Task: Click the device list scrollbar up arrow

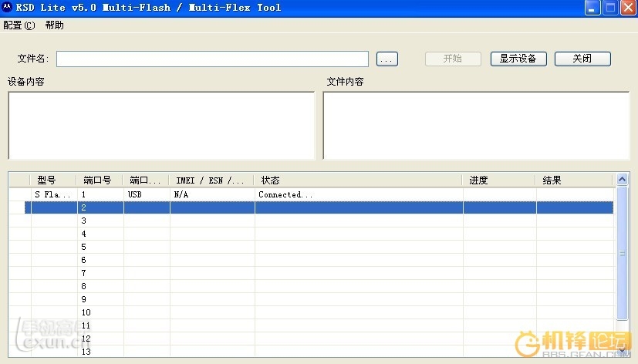Action: pos(622,180)
